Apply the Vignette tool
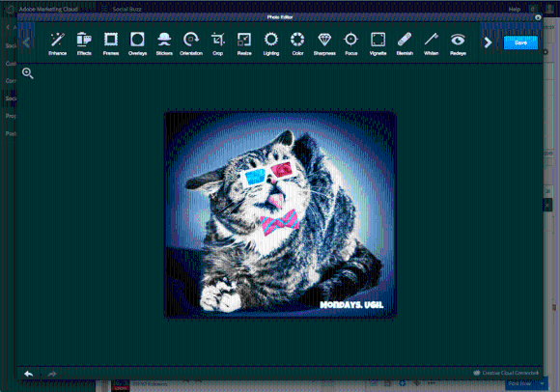The image size is (560, 392). [x=378, y=43]
